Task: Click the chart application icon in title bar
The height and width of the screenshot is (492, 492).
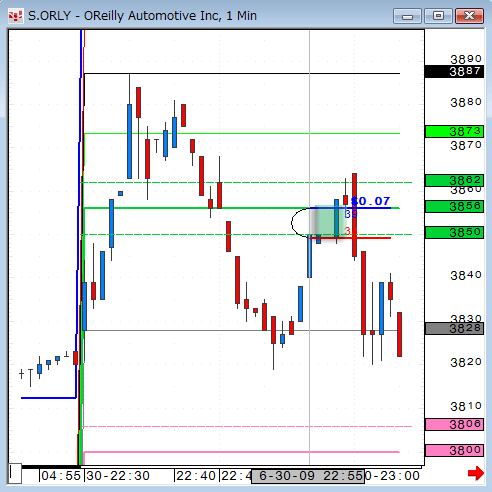Action: [x=15, y=16]
